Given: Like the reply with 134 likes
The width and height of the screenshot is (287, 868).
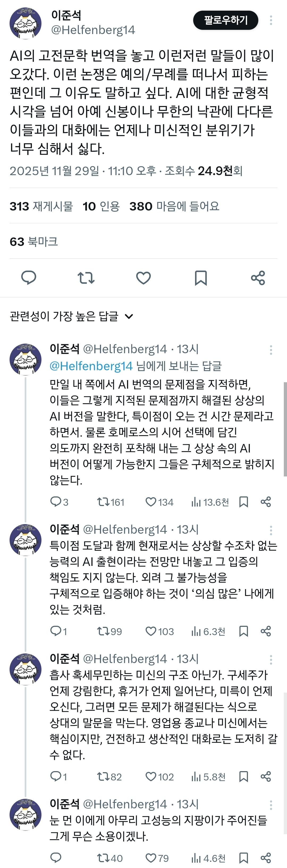Looking at the screenshot, I should point(151,502).
